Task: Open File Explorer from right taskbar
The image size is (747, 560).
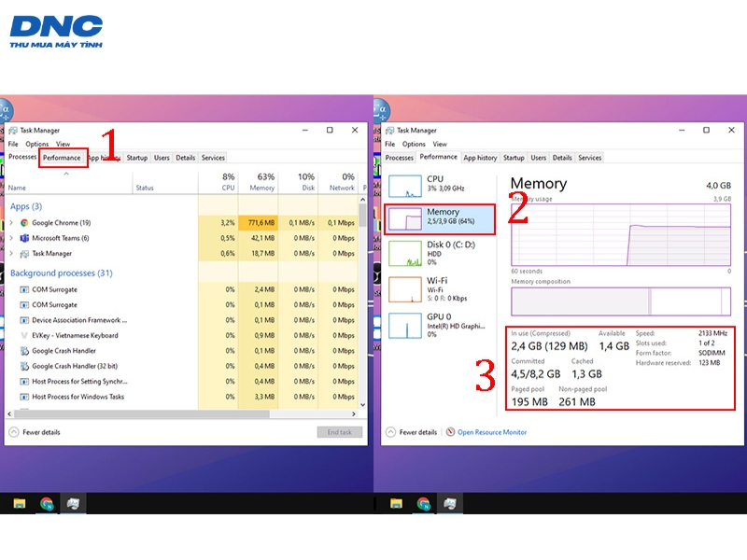Action: [x=396, y=503]
